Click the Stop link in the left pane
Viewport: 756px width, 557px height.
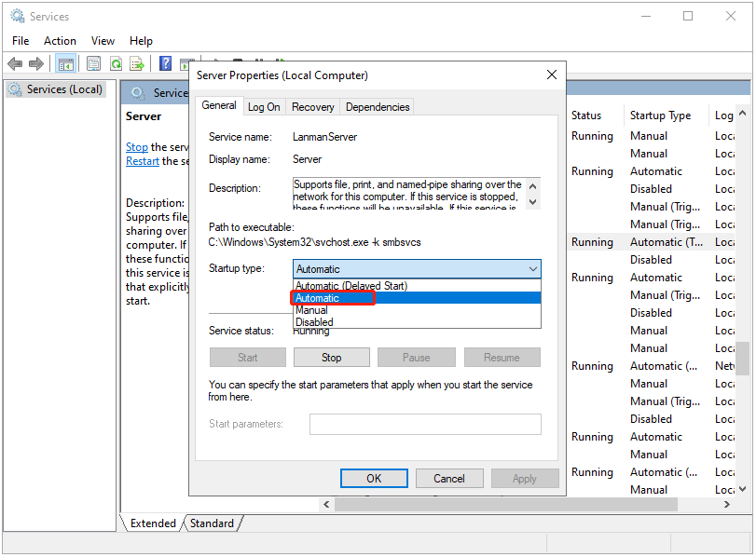coord(136,146)
